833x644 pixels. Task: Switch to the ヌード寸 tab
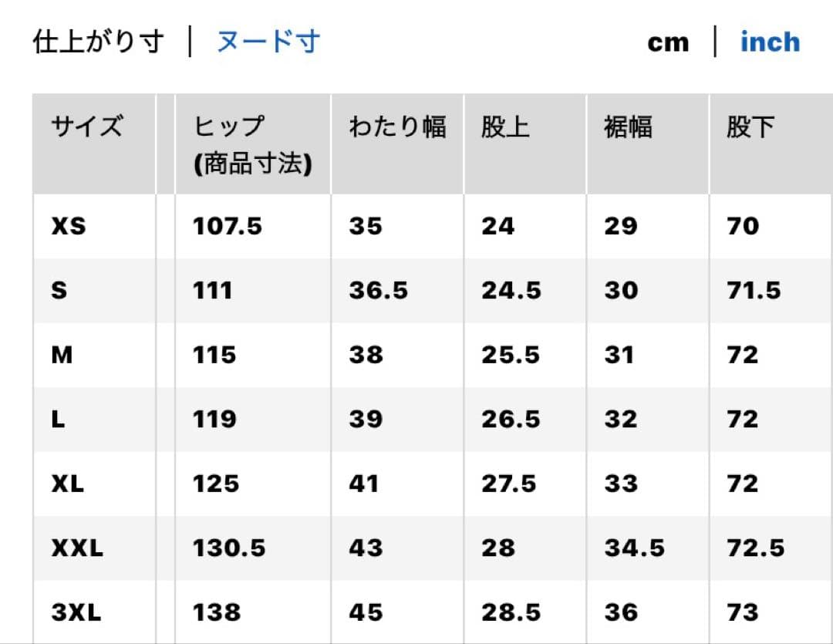click(x=268, y=42)
